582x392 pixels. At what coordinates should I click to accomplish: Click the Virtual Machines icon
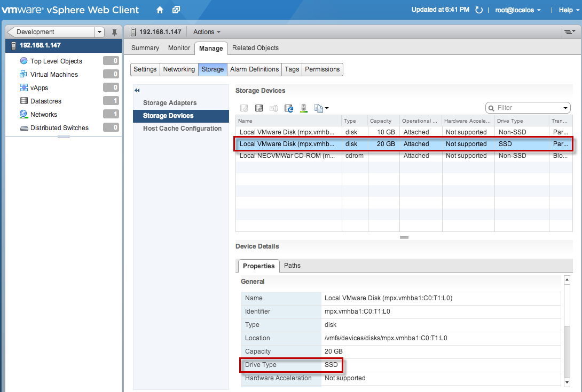23,74
